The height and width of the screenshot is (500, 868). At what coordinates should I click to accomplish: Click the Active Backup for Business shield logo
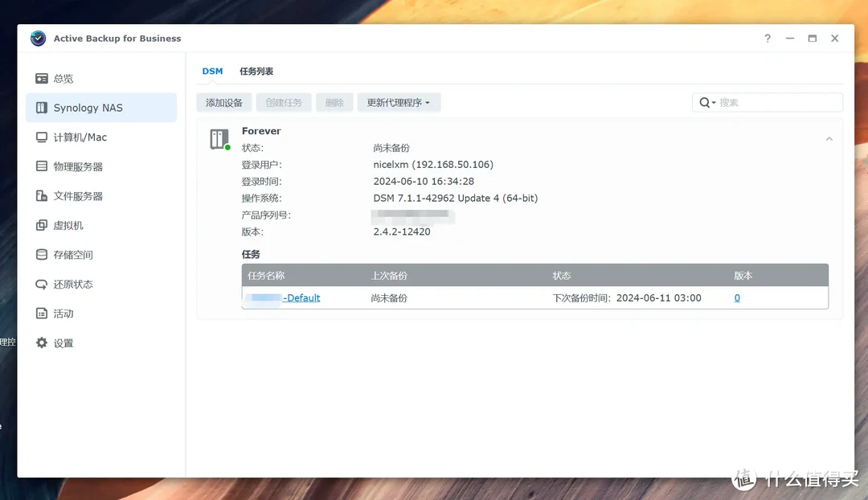[37, 38]
